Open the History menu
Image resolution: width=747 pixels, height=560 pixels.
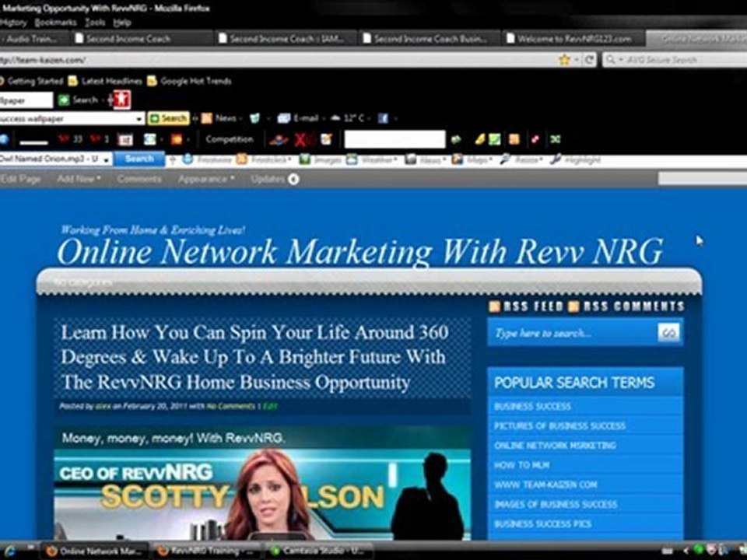[13, 23]
